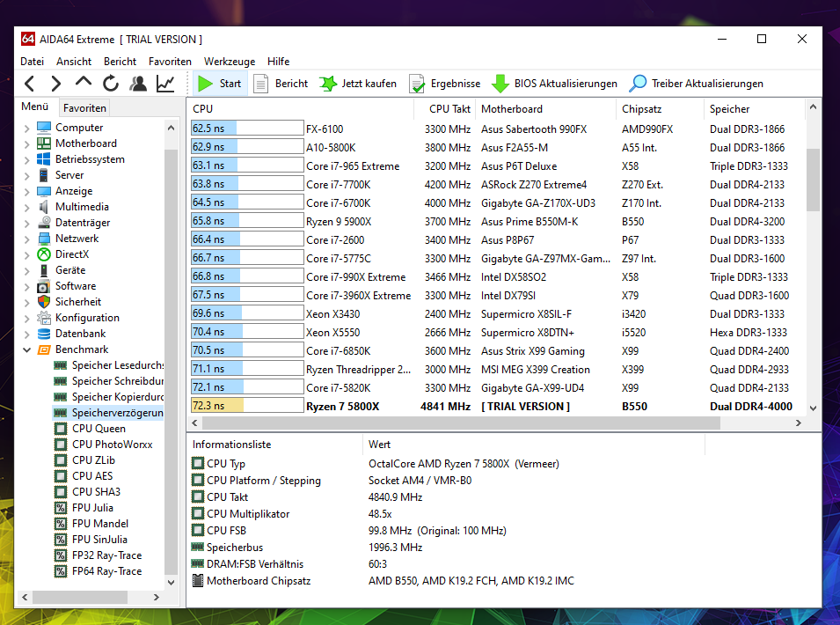Open the graph chart icon in the toolbar
Viewport: 840px width, 625px height.
coord(165,84)
